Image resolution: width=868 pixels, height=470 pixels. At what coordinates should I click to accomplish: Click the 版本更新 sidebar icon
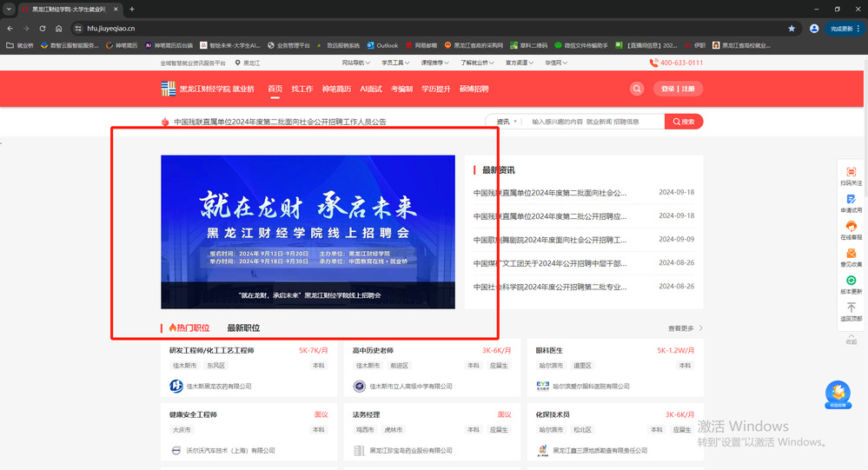[851, 284]
